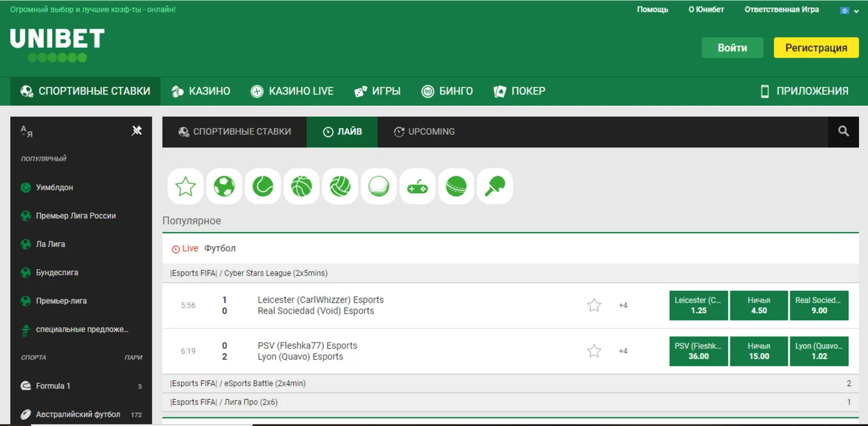
Task: Click the favorites star sport filter icon
Action: 186,186
